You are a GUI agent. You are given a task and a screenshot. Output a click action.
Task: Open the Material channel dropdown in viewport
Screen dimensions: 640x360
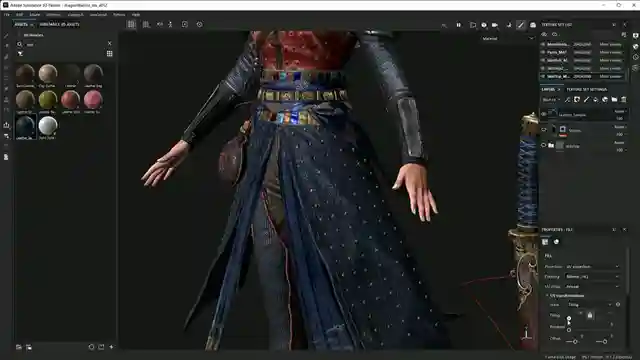[508, 38]
